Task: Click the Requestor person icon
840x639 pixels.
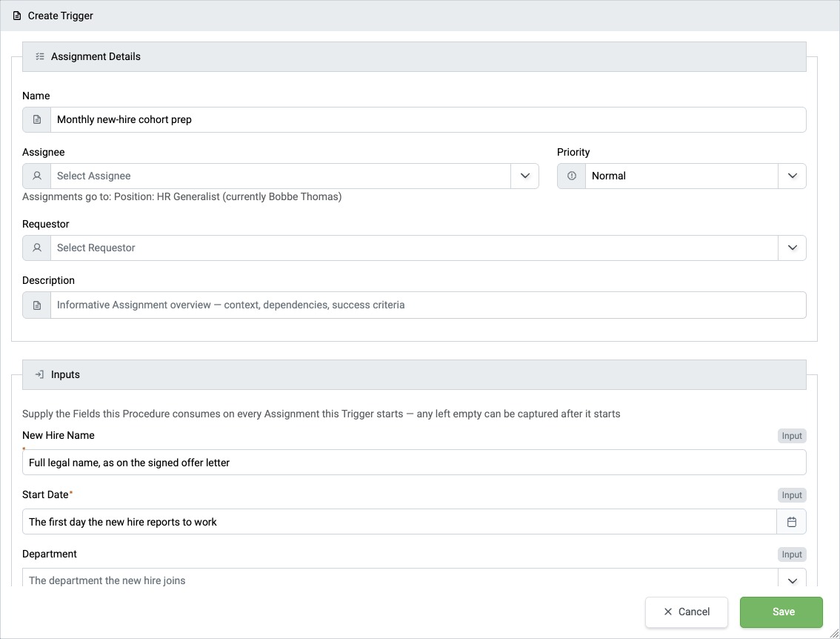Action: 37,248
